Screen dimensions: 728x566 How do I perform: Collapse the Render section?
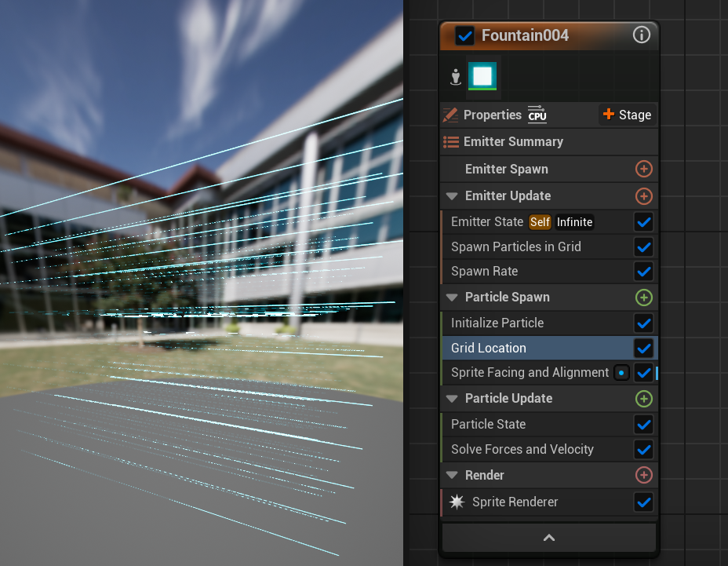pos(452,476)
